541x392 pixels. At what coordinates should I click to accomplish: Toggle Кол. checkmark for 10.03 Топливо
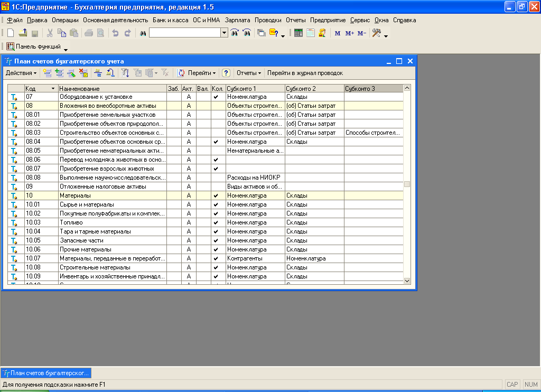(x=216, y=222)
